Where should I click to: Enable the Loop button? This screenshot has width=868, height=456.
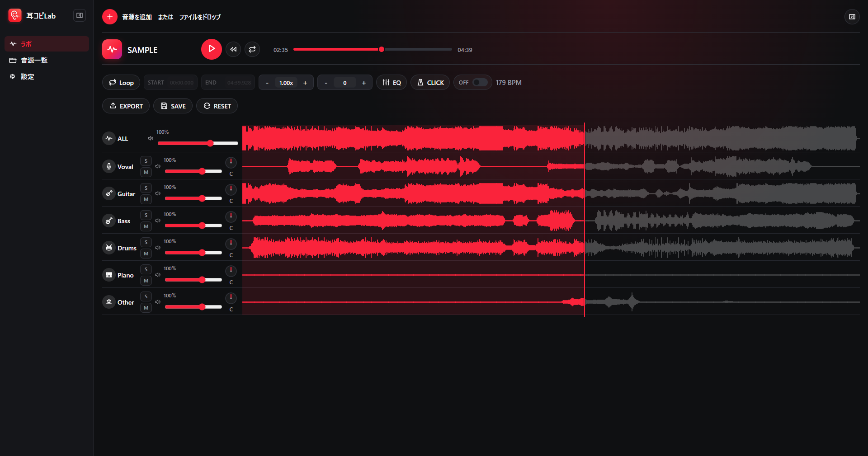(121, 82)
